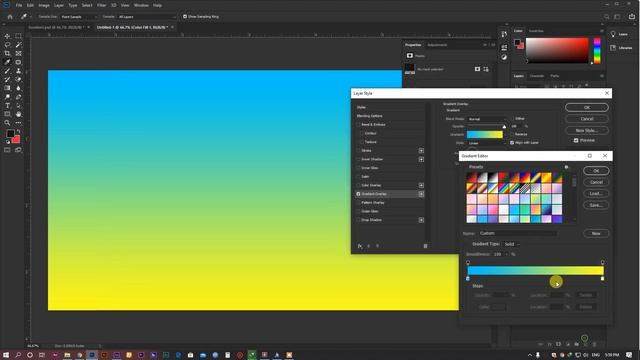Select the Magic Wand tool
Screen dimensions: 640x360
pos(18,45)
